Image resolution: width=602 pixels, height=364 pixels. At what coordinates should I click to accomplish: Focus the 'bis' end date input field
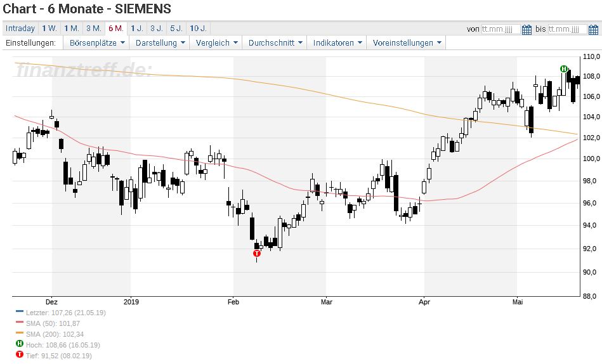(x=568, y=29)
